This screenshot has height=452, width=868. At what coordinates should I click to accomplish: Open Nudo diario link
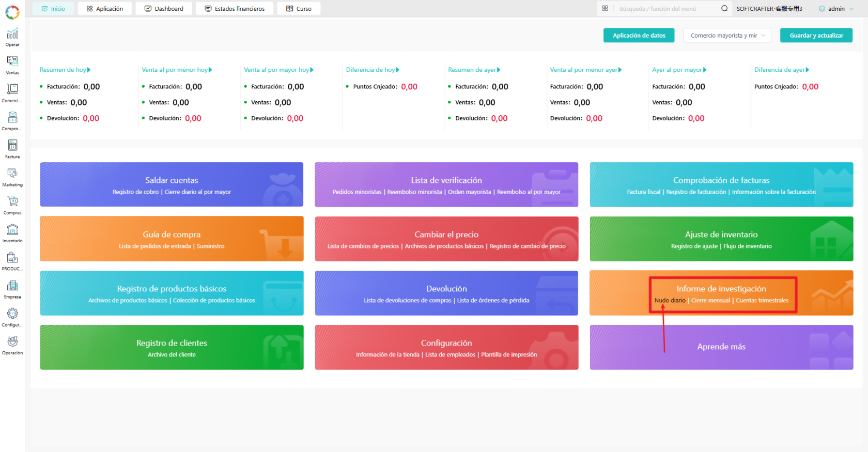click(670, 300)
